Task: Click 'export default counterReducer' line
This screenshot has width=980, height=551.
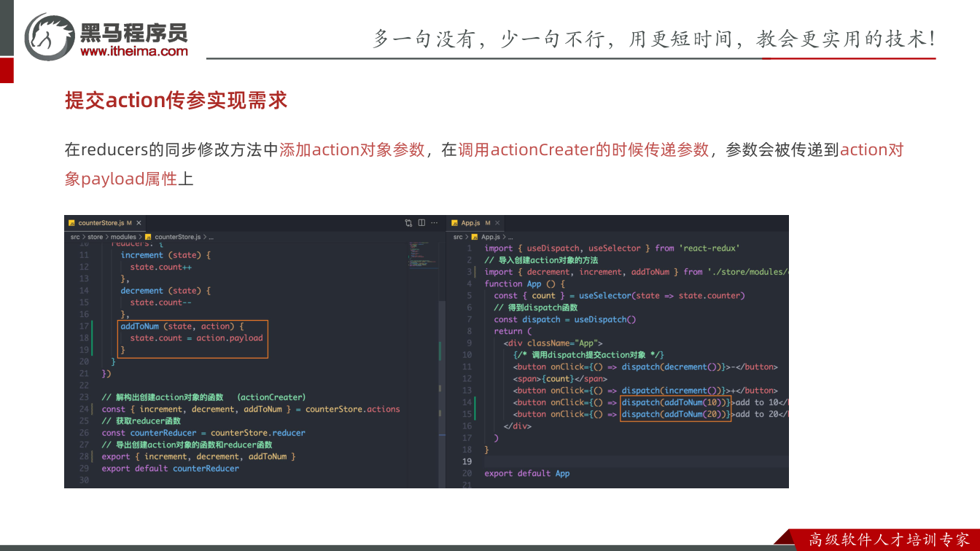Action: click(171, 468)
